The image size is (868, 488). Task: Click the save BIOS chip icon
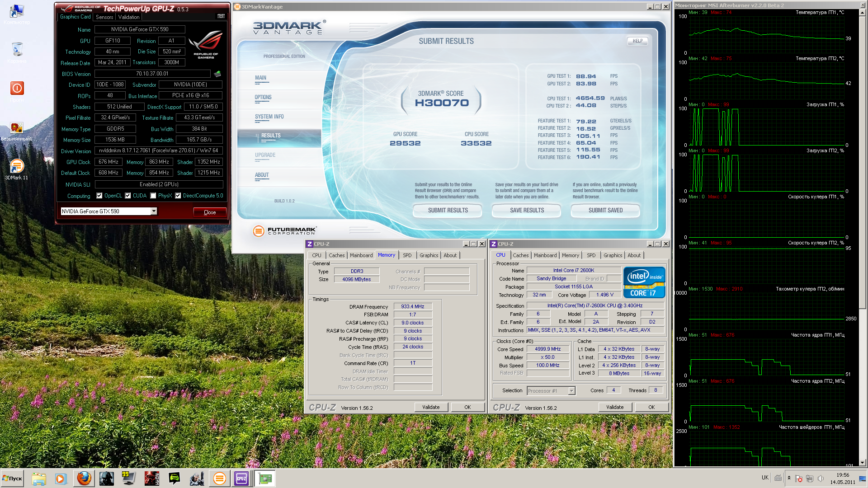coord(217,74)
